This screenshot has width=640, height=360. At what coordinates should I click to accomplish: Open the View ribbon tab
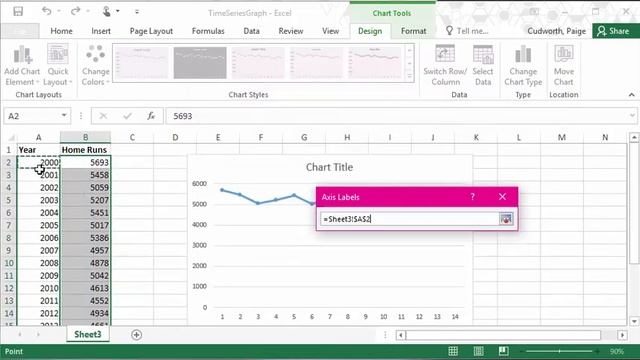point(330,31)
